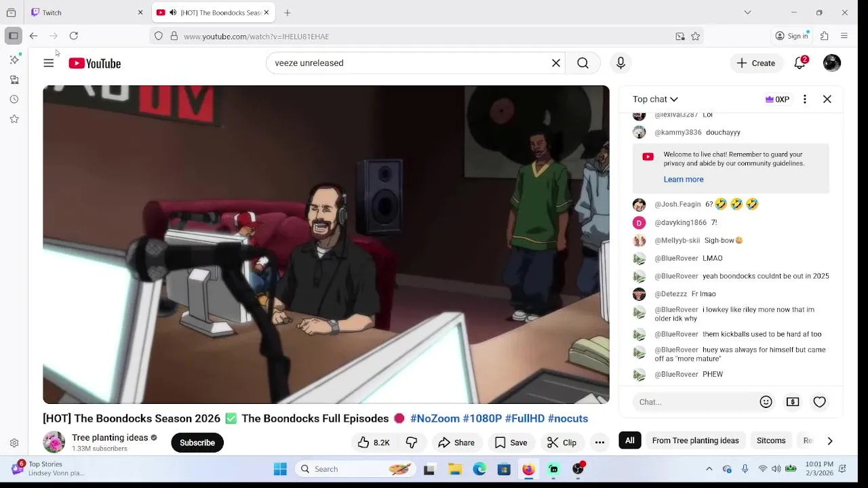Mute the Boondocks tab via speaker icon
The height and width of the screenshot is (488, 868).
coord(173,12)
